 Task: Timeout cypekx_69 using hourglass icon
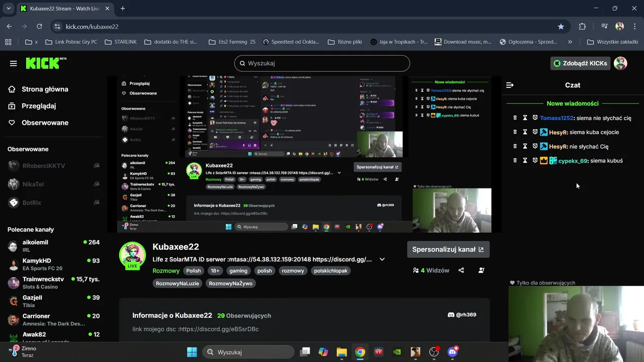click(x=525, y=160)
